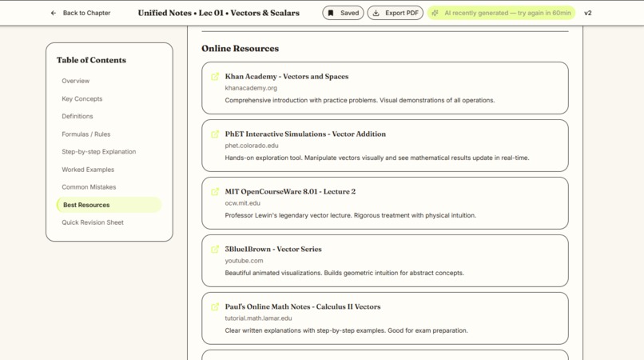Image resolution: width=644 pixels, height=360 pixels.
Task: Open 3Blue1Brown - Vector Series
Action: (273, 250)
